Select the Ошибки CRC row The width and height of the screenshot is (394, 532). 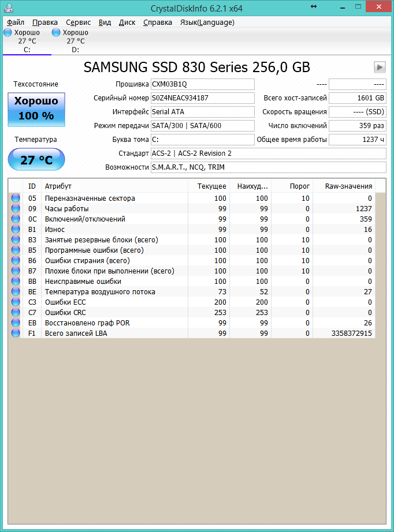point(192,313)
